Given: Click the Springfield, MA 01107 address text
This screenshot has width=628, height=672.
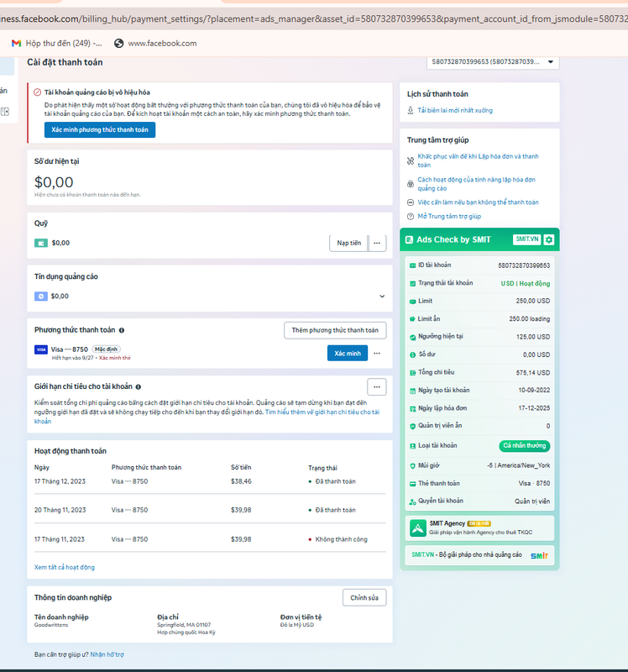Looking at the screenshot, I should click(184, 625).
